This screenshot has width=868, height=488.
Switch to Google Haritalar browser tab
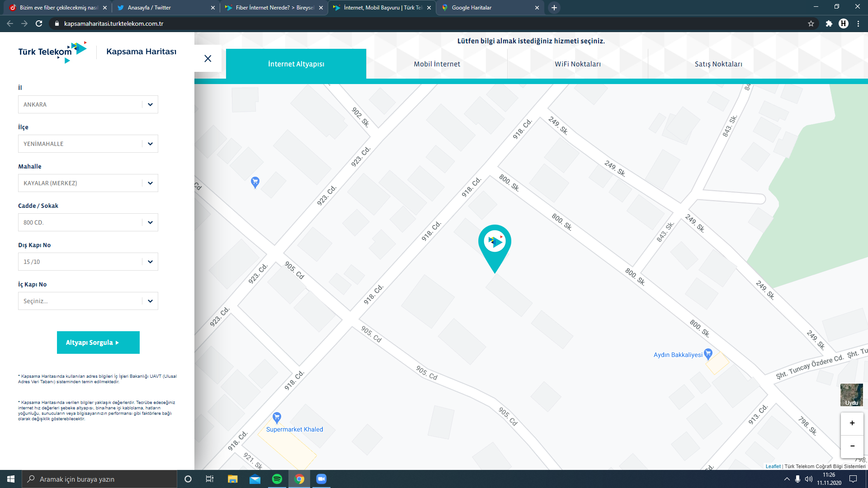(x=490, y=8)
